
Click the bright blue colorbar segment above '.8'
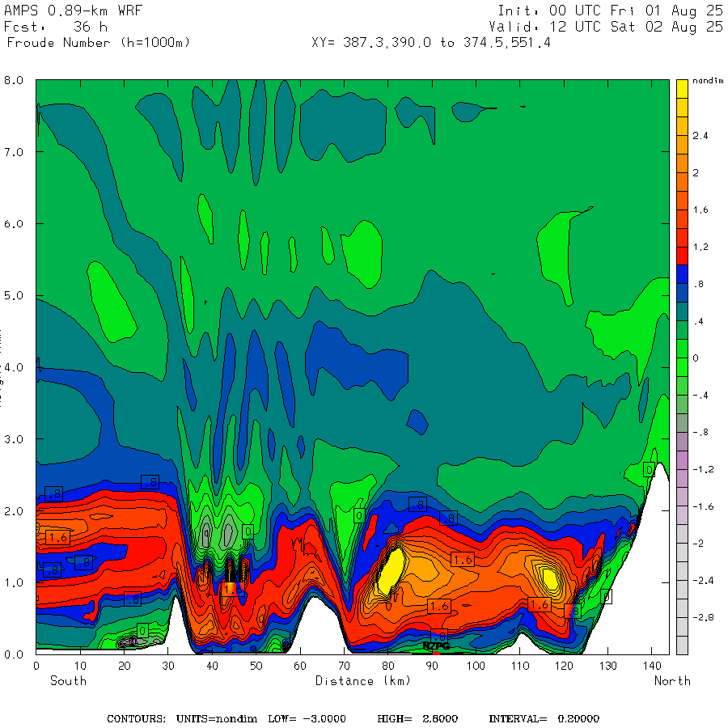pos(682,274)
